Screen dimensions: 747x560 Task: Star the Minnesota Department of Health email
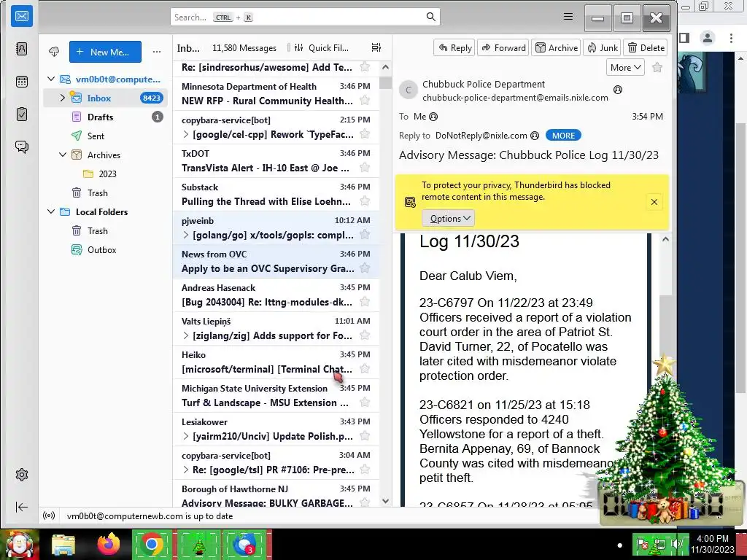(365, 101)
